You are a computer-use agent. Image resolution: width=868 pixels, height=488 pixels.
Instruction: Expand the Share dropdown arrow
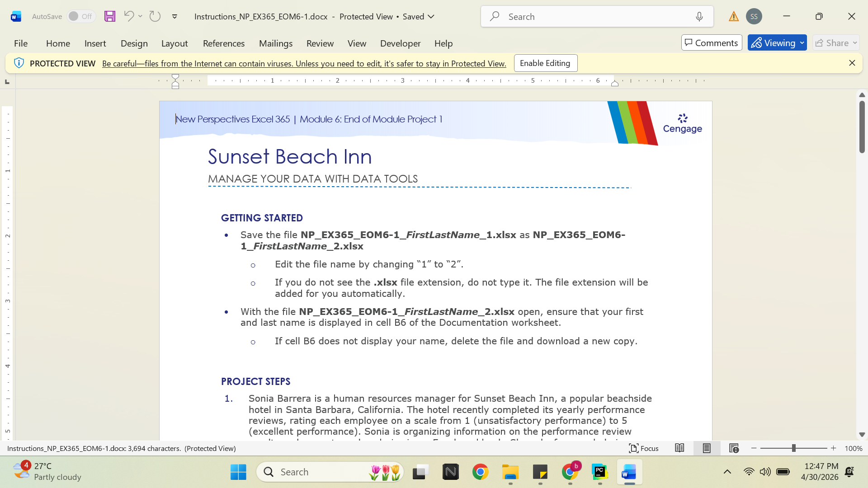855,43
